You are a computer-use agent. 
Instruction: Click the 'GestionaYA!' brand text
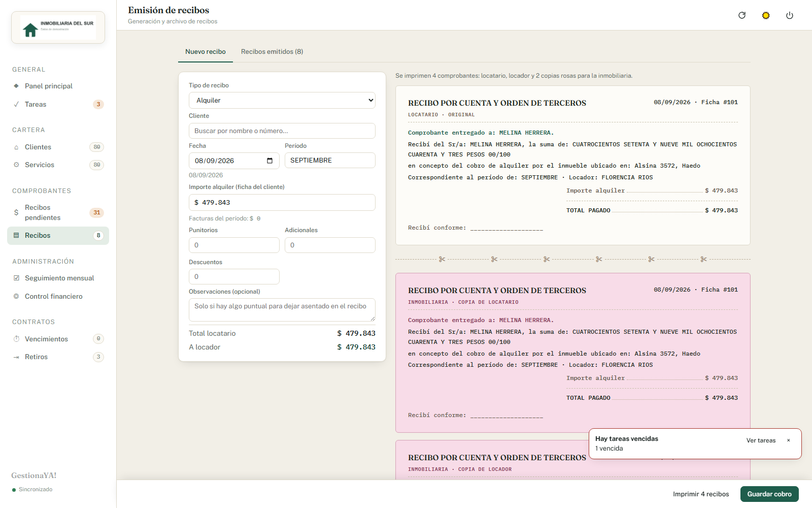pos(34,475)
